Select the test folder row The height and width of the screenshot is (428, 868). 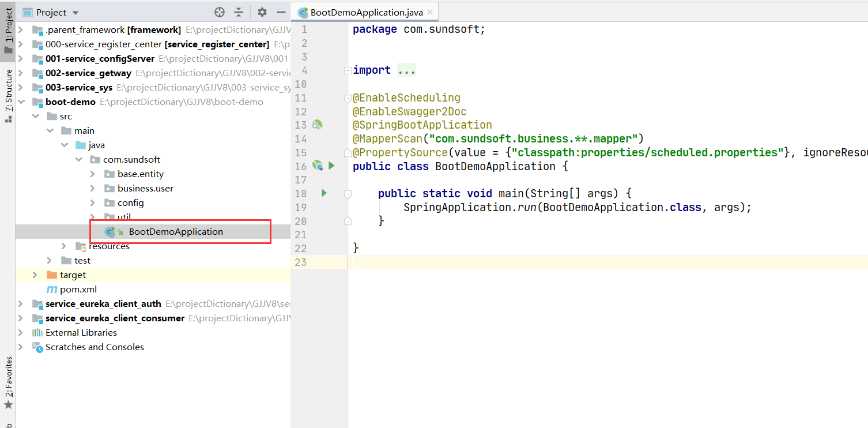coord(153,260)
